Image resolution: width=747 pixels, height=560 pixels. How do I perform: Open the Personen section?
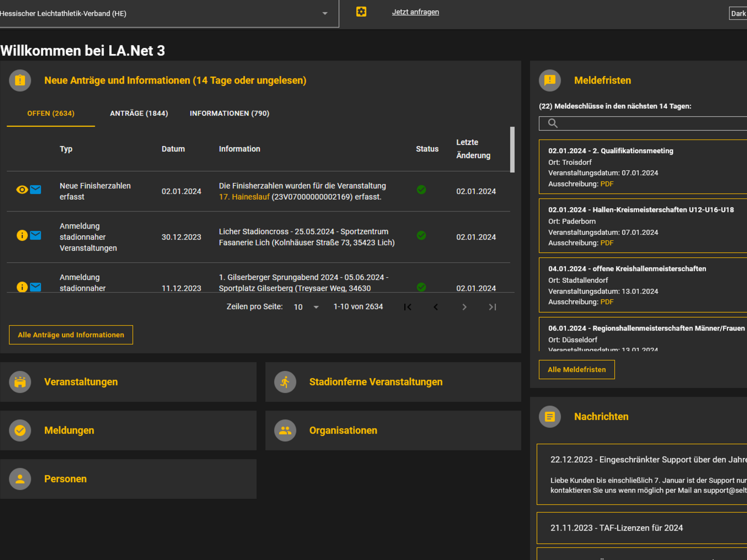point(128,479)
